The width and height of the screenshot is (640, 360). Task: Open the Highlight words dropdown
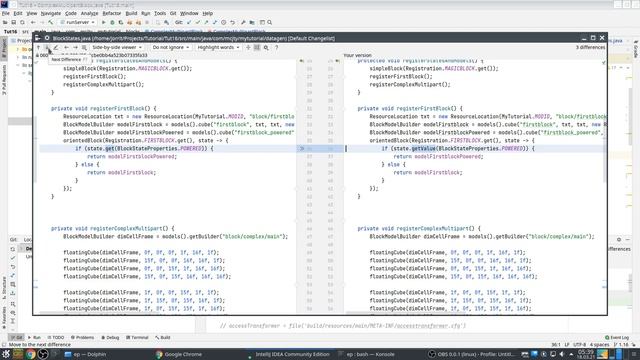click(x=218, y=48)
